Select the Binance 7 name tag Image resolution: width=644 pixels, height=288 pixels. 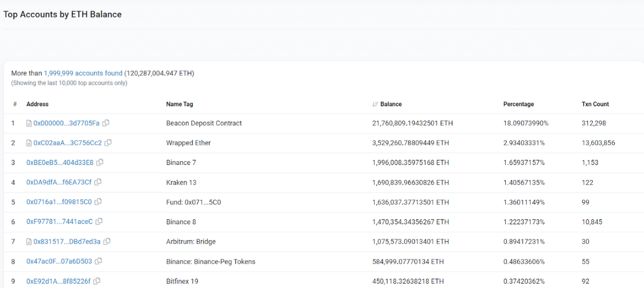[181, 163]
